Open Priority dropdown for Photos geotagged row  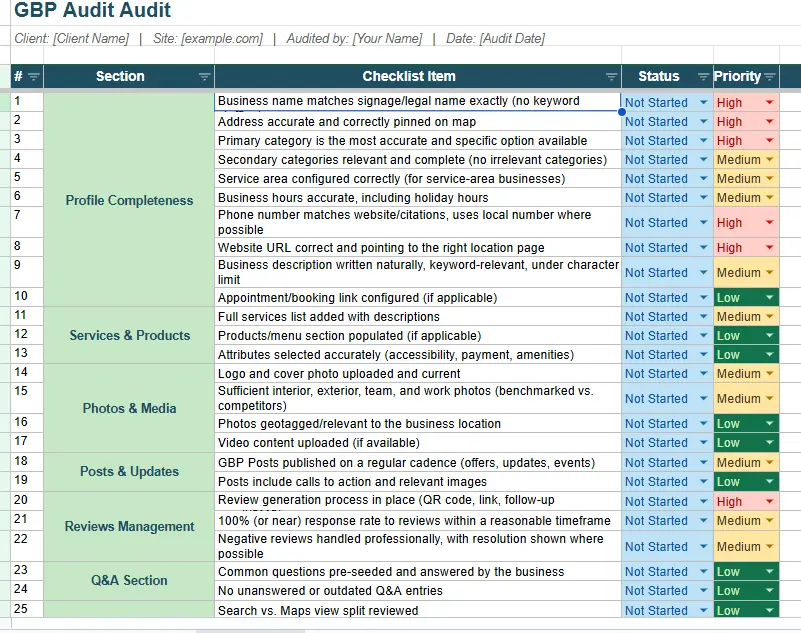pos(769,423)
